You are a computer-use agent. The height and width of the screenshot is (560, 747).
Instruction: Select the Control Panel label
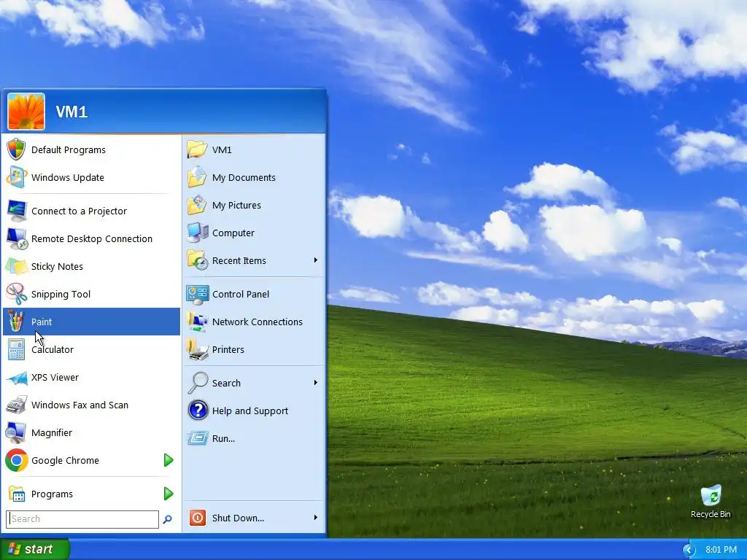[241, 295]
